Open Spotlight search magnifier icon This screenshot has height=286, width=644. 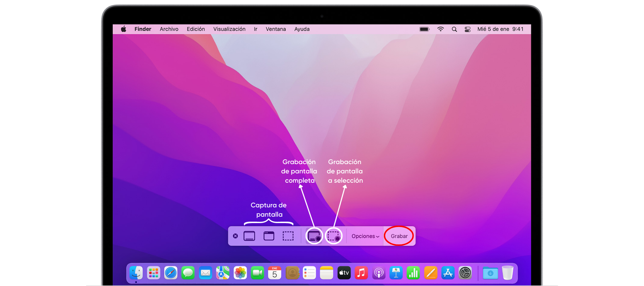[x=454, y=29]
